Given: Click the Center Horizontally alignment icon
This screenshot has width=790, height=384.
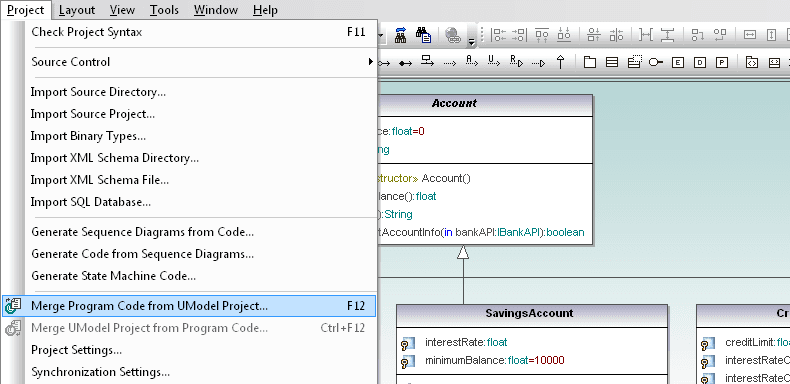Looking at the screenshot, I should (x=616, y=35).
